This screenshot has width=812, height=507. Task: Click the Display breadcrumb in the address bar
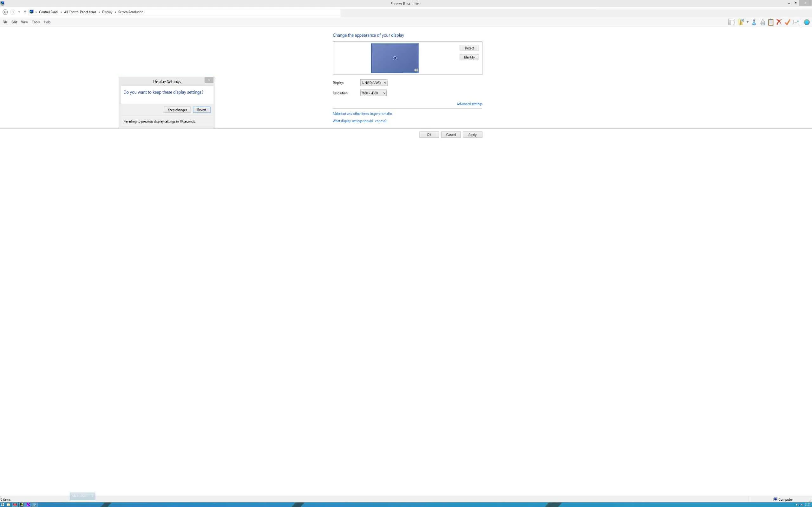click(x=107, y=12)
